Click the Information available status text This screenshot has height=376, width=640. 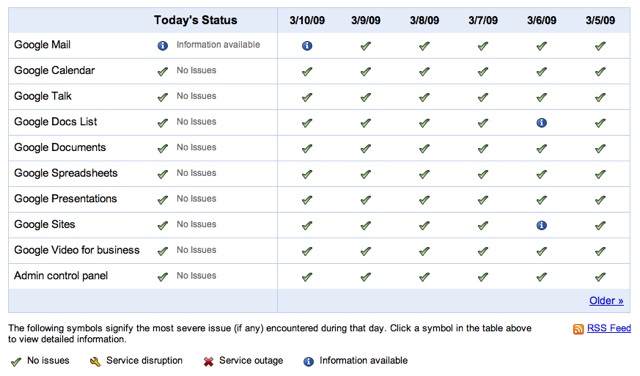[218, 45]
